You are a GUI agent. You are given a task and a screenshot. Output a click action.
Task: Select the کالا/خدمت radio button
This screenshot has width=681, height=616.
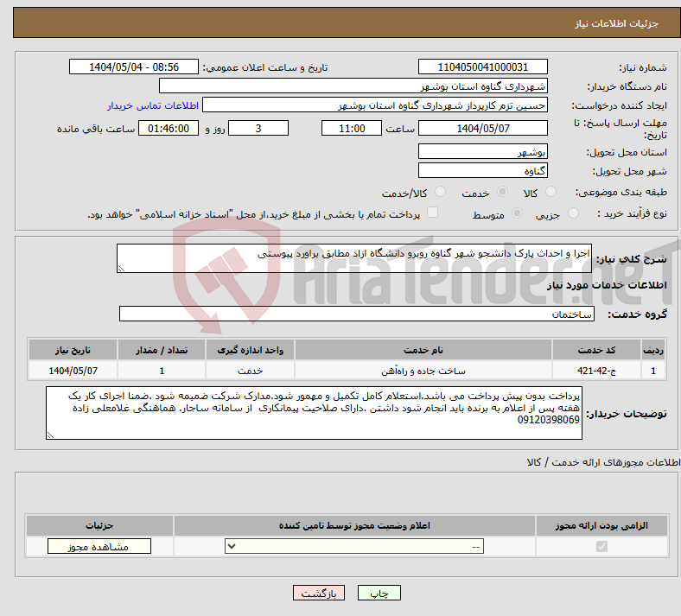click(x=440, y=192)
